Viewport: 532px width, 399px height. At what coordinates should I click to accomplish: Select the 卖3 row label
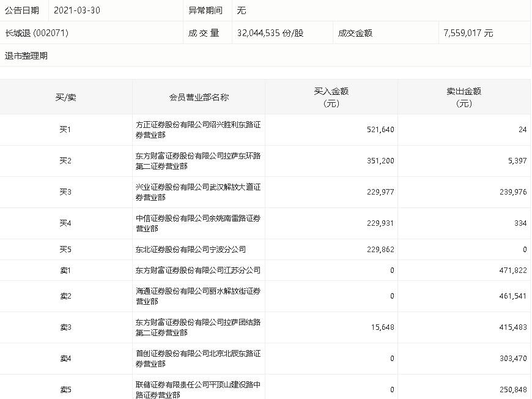pyautogui.click(x=66, y=327)
